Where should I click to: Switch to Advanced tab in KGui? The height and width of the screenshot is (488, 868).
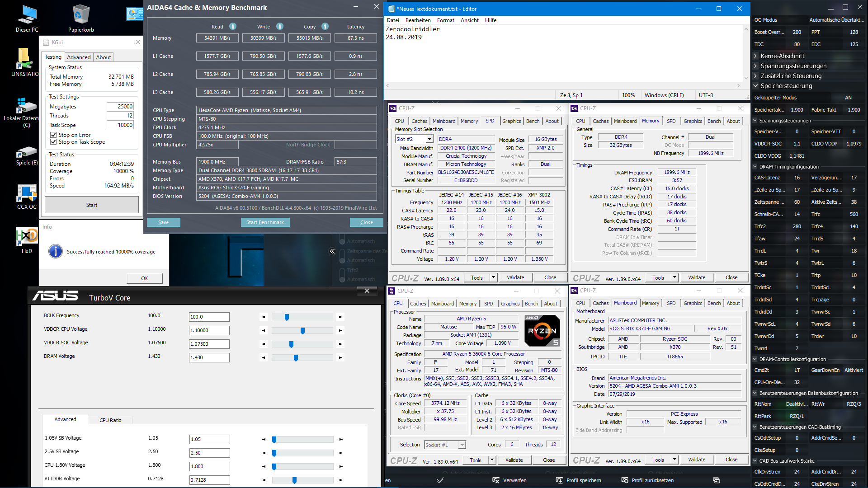point(79,57)
